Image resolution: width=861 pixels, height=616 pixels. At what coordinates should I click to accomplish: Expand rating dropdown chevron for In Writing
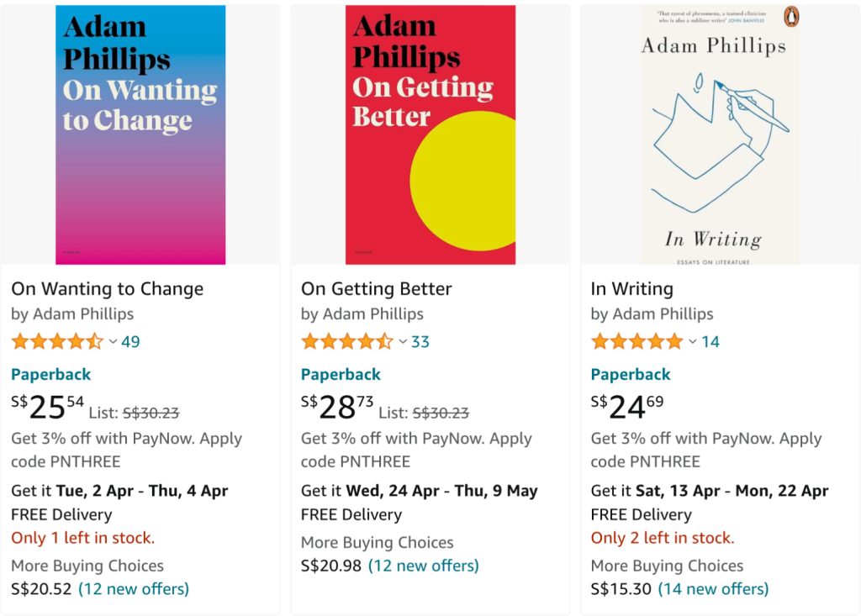(x=693, y=342)
